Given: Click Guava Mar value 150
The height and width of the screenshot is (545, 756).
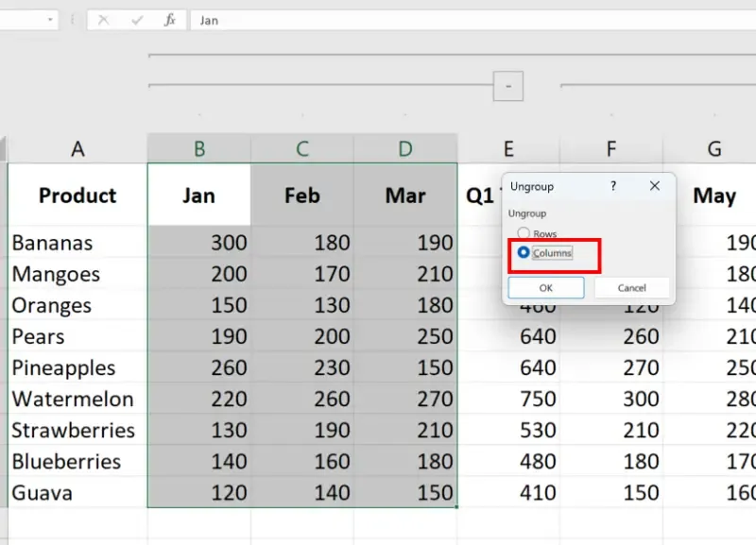Looking at the screenshot, I should (x=405, y=492).
